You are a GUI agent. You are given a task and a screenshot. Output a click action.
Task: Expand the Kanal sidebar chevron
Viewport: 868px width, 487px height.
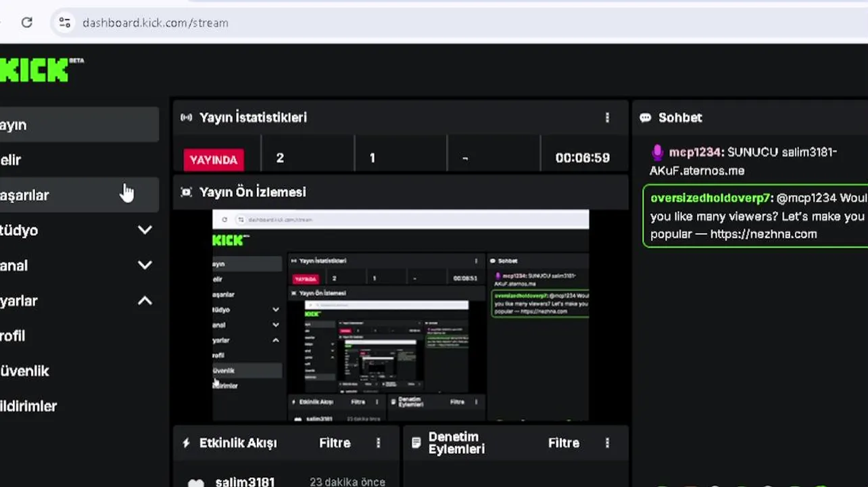pos(145,265)
